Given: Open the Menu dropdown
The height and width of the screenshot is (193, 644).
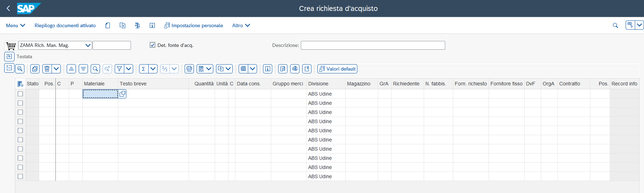Looking at the screenshot, I should click(16, 25).
